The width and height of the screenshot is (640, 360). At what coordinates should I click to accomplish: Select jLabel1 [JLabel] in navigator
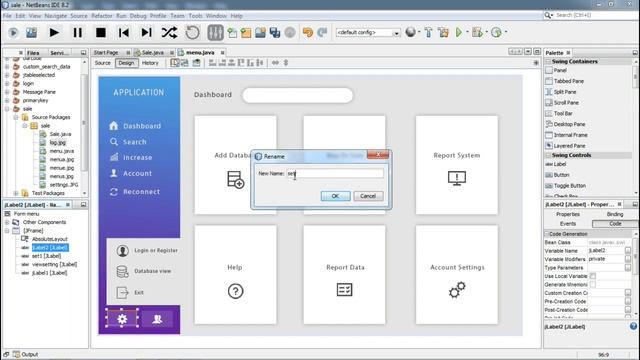(49, 273)
